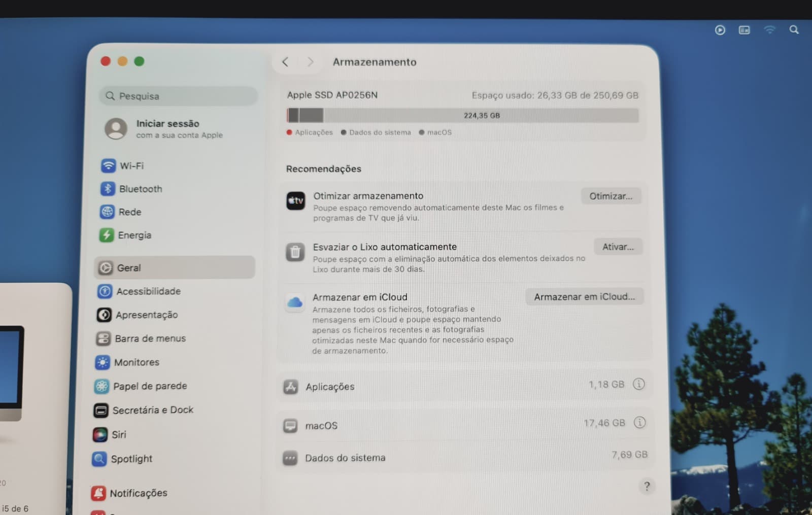Screen dimensions: 812x515
Task: Go back with the left chevron
Action: 285,62
